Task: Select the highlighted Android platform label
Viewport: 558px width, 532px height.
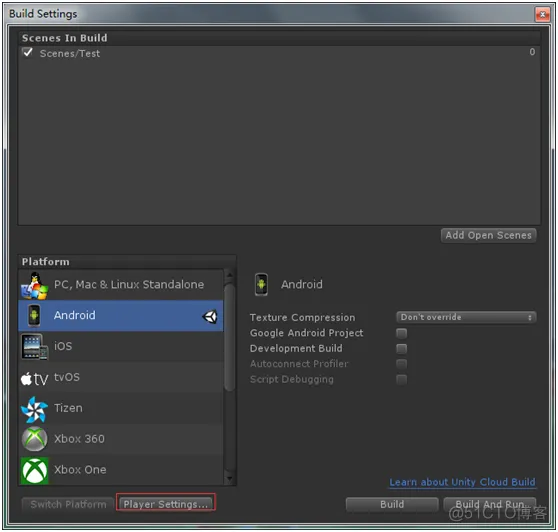Action: coord(75,316)
